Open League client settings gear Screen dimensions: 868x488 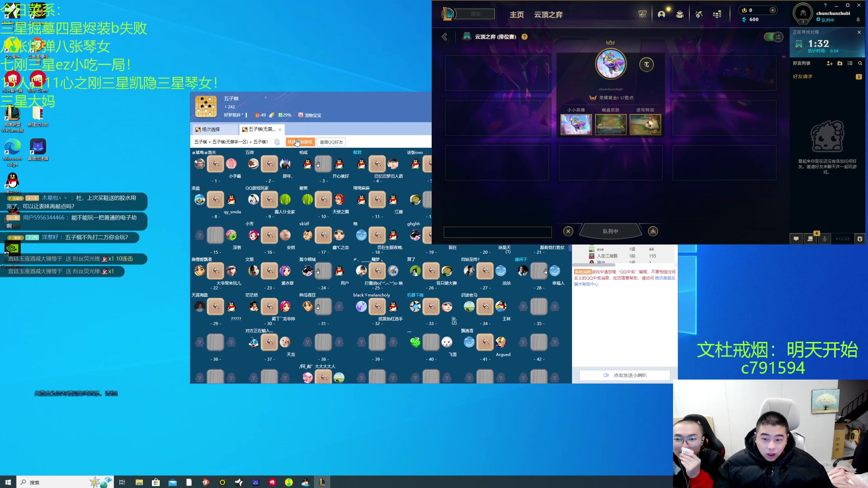[x=848, y=5]
